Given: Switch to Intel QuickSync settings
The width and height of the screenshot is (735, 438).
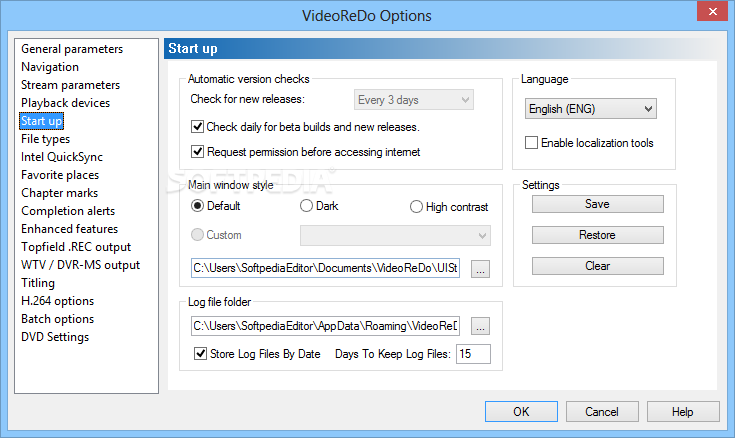Looking at the screenshot, I should pyautogui.click(x=62, y=157).
